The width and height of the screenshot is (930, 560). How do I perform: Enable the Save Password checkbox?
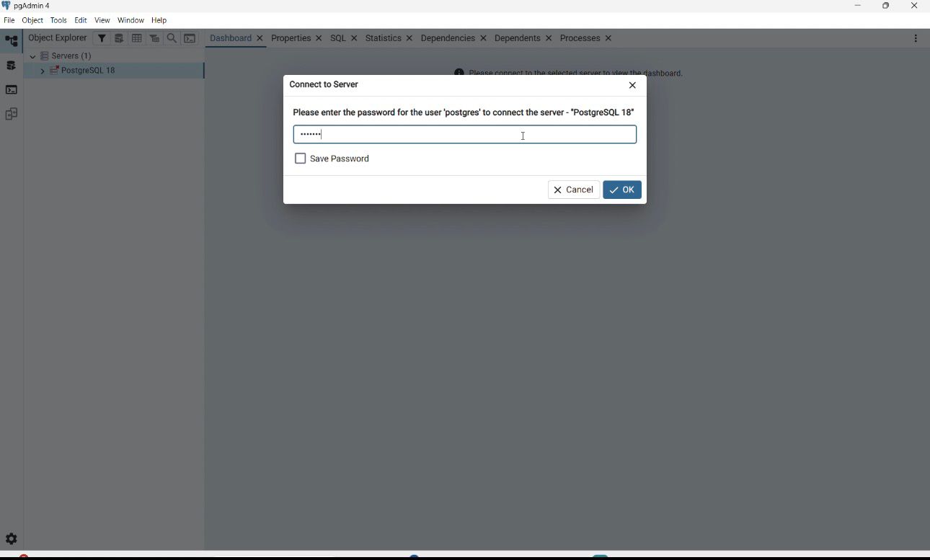[301, 159]
